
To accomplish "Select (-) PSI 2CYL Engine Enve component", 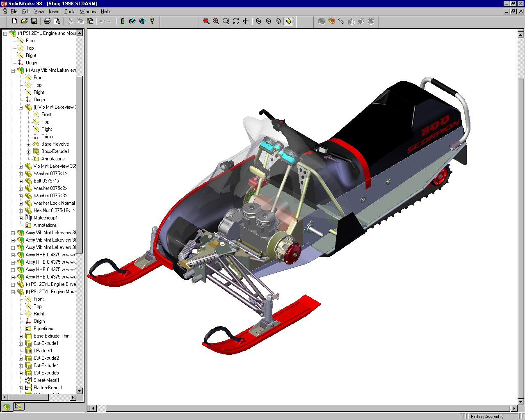I will click(x=50, y=284).
